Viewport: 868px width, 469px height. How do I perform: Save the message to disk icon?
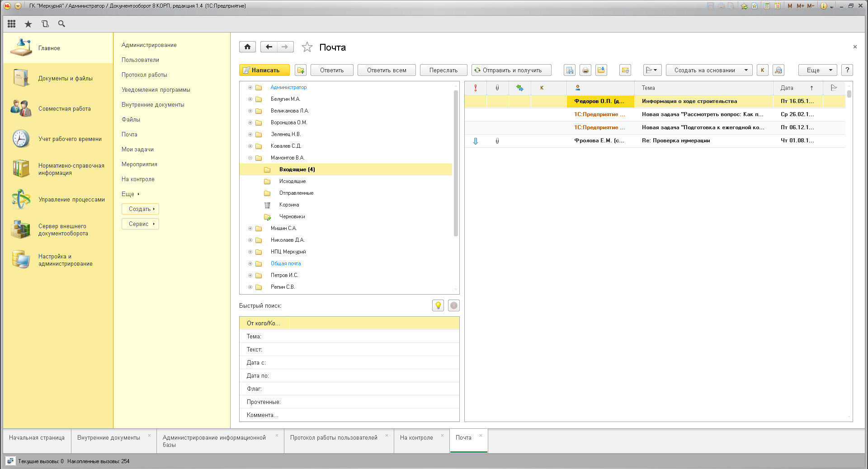coord(570,70)
